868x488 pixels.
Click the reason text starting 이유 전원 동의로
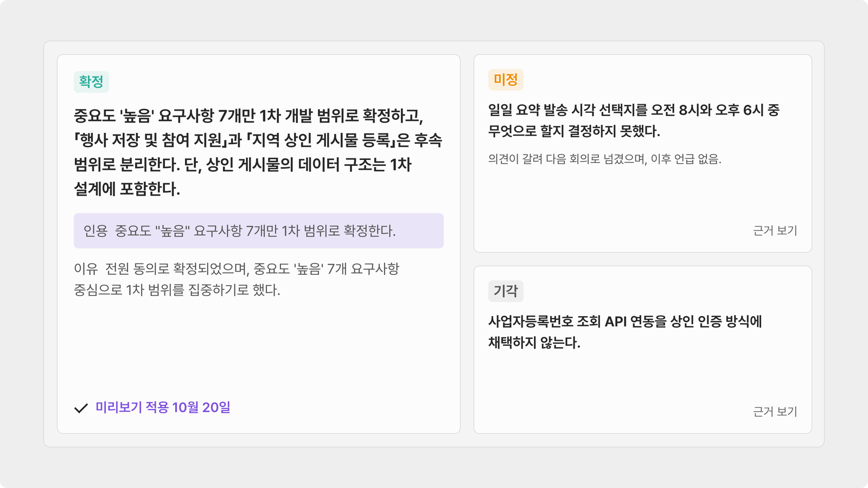pos(237,279)
